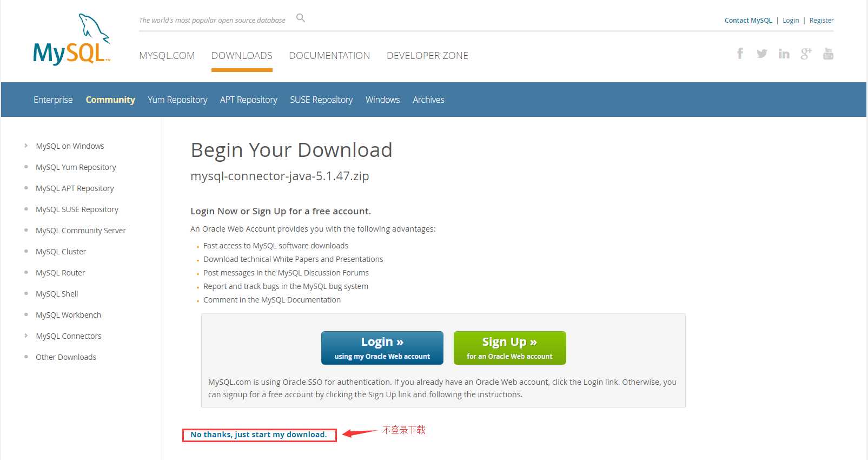Open MySQL SUSE Repository sidebar link
The image size is (868, 460).
pyautogui.click(x=77, y=209)
